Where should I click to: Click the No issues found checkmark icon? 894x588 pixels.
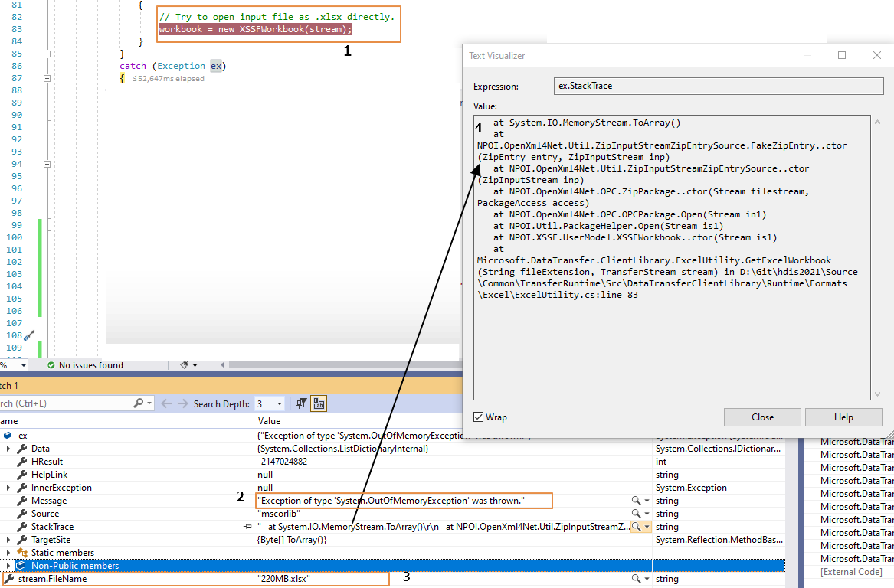click(51, 365)
